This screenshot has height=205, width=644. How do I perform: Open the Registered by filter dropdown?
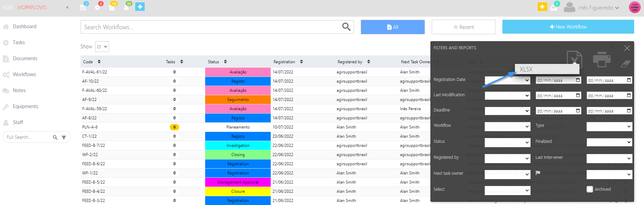pos(507,158)
